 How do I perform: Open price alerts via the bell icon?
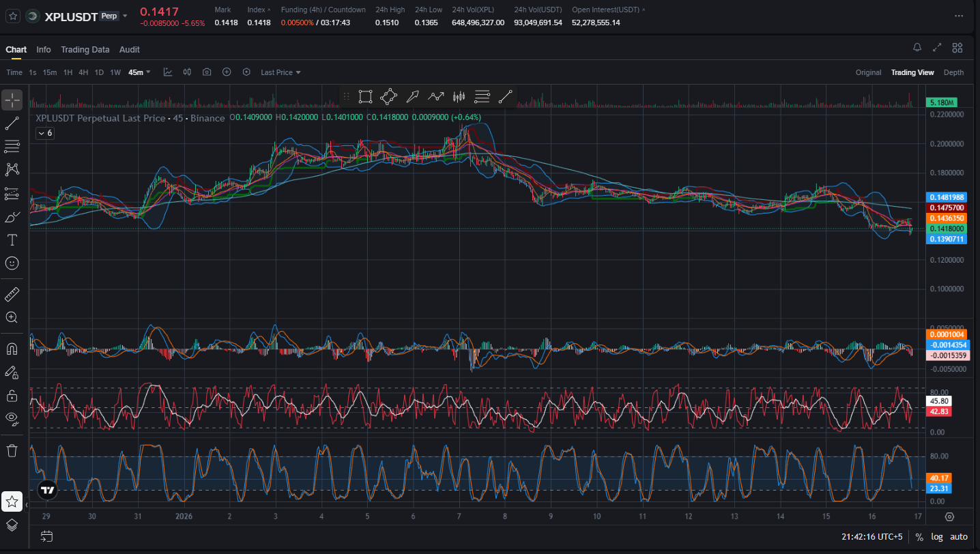pyautogui.click(x=917, y=48)
